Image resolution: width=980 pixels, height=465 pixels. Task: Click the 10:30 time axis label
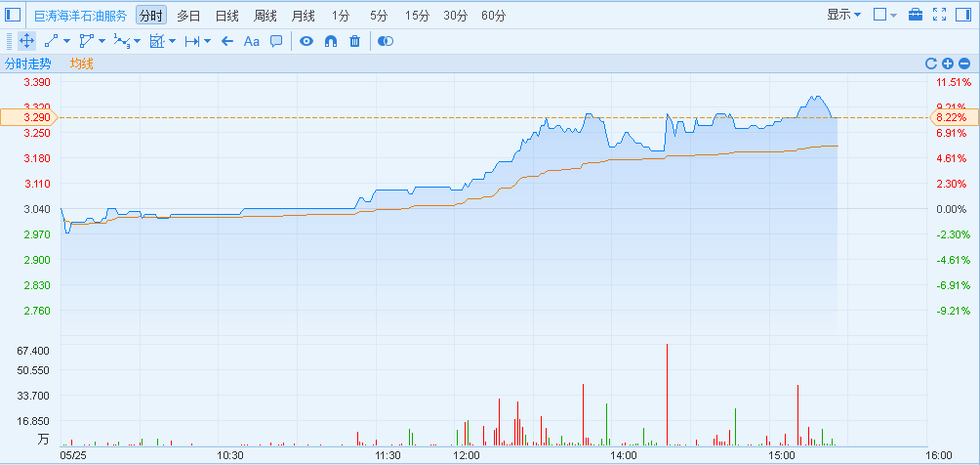point(230,455)
